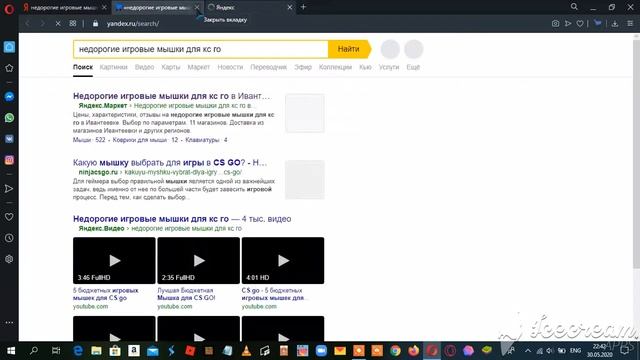Image resolution: width=640 pixels, height=360 pixels.
Task: Click the yandex.ru/search address field
Action: click(133, 24)
